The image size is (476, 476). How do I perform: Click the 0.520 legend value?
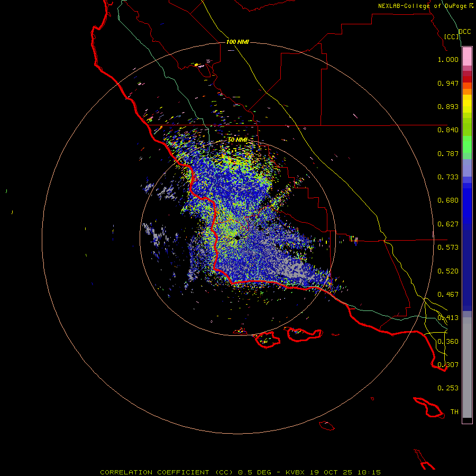pos(448,271)
